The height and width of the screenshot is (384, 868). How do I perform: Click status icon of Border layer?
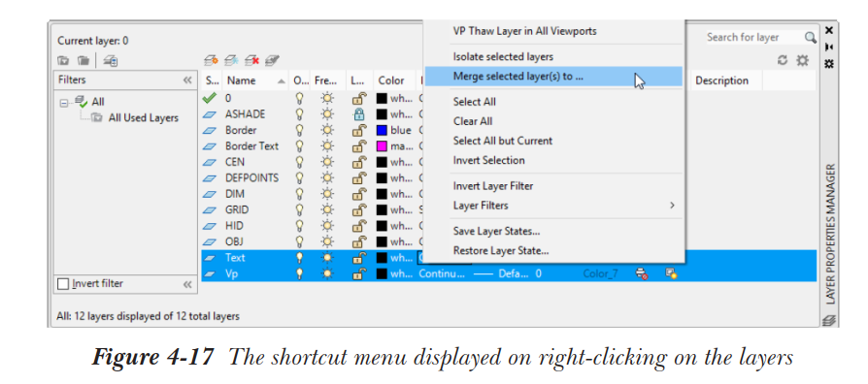[x=211, y=130]
